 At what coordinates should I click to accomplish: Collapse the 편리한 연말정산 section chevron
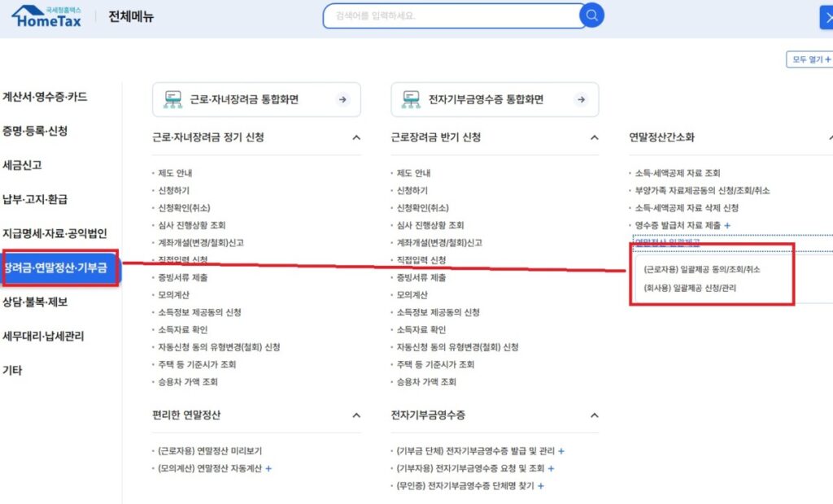[355, 415]
